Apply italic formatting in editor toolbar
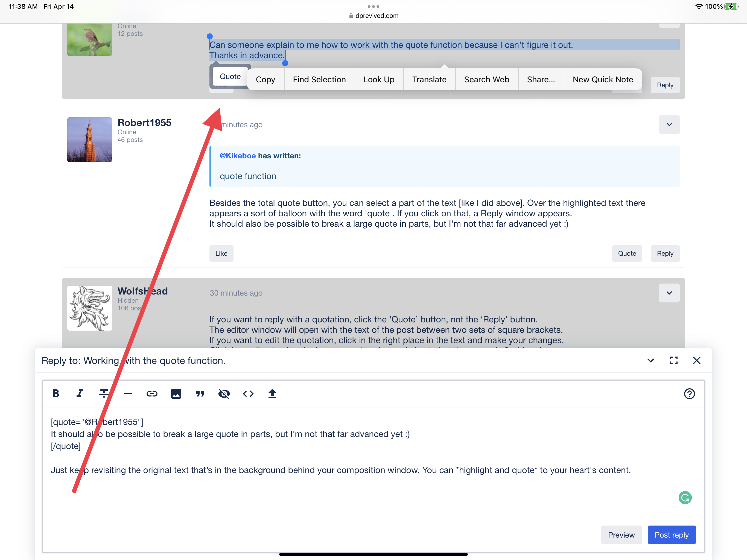This screenshot has width=747, height=560. pos(80,393)
